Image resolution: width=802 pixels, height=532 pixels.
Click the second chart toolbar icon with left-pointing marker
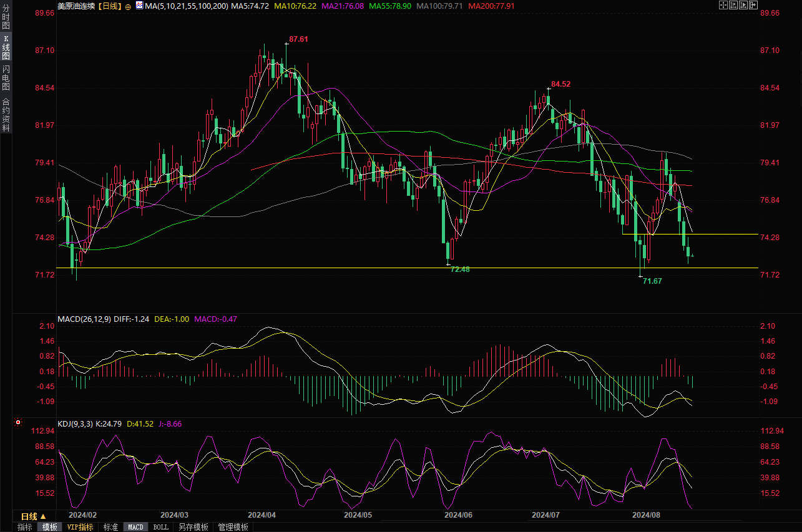[x=733, y=5]
